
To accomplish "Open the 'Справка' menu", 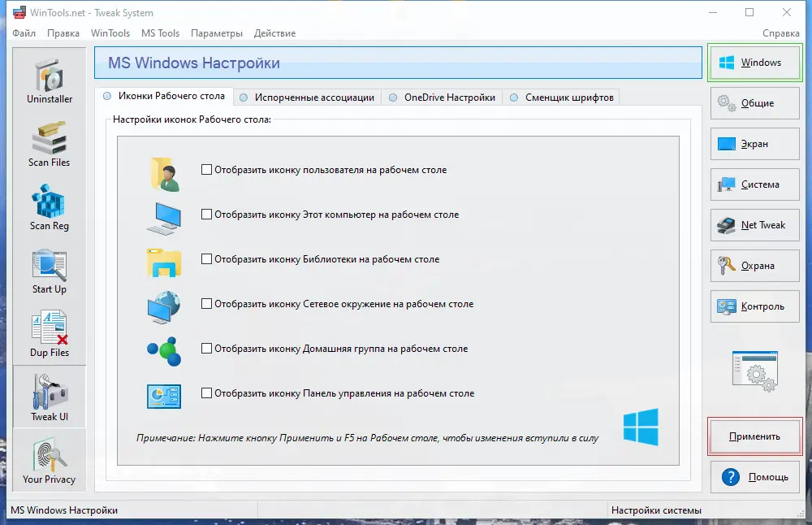I will click(x=780, y=33).
